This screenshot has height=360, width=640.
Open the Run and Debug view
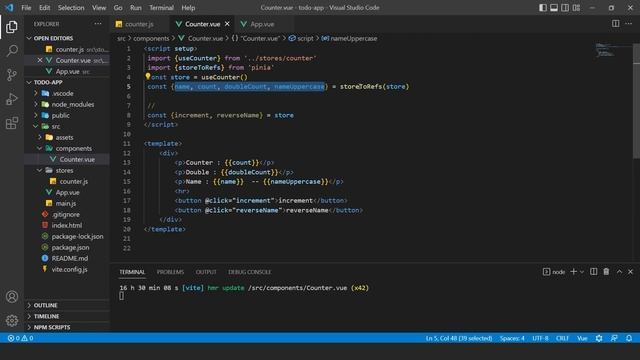point(12,99)
